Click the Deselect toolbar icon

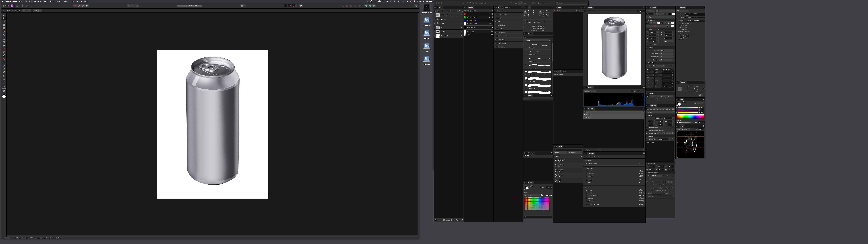[133, 6]
